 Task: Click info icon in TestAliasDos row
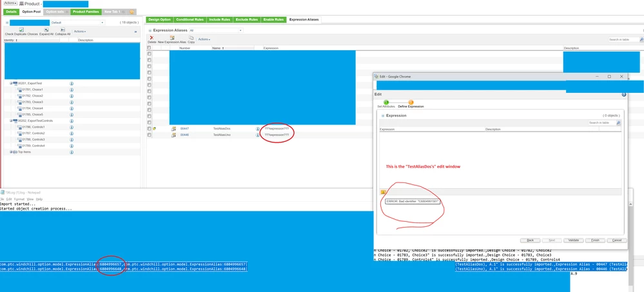click(258, 128)
